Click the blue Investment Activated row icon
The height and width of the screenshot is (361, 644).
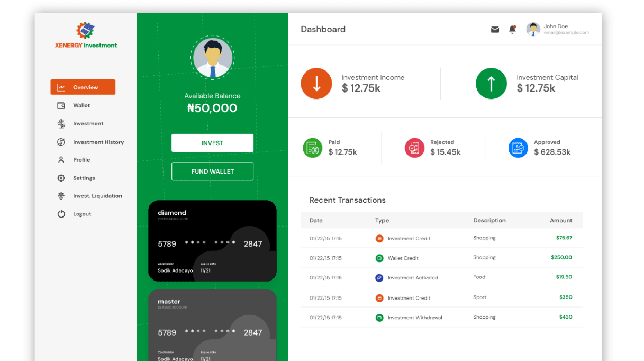pyautogui.click(x=379, y=278)
